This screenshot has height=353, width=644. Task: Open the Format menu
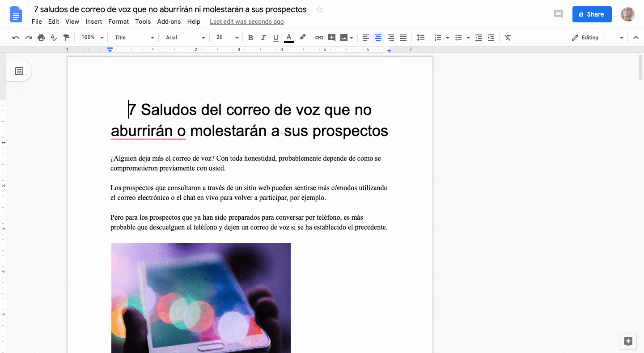click(119, 21)
